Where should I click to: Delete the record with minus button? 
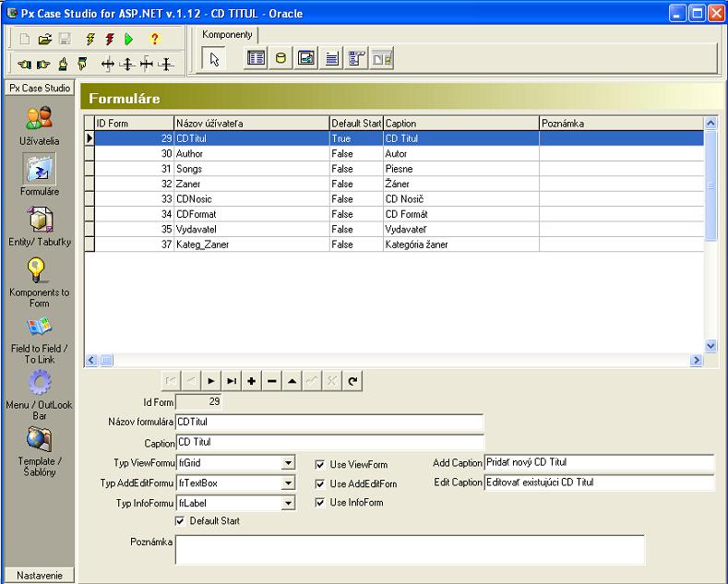pos(271,381)
